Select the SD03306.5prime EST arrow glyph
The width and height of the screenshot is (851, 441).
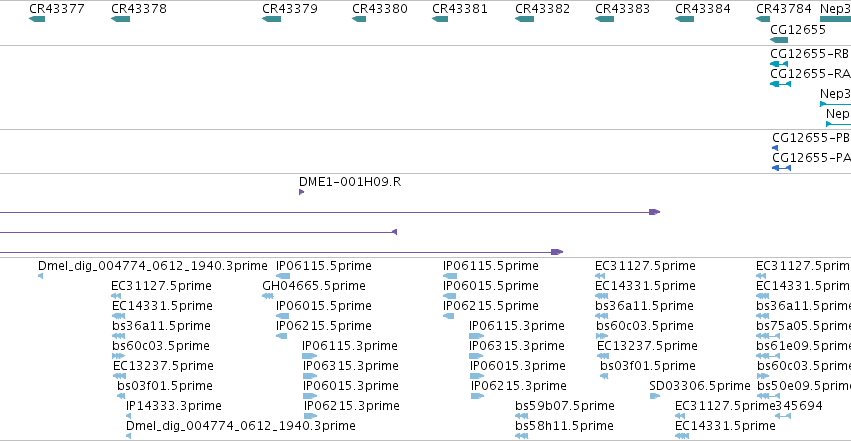(x=655, y=396)
